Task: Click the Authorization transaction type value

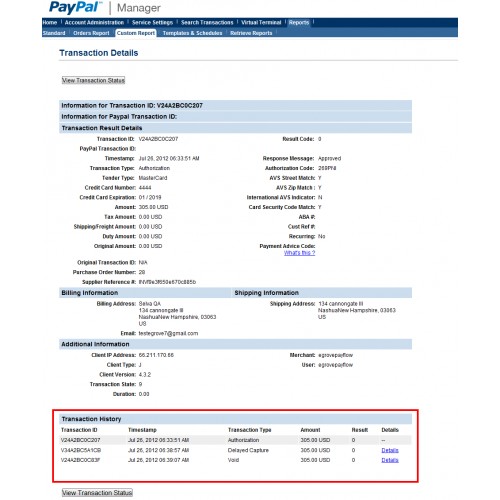Action: [x=154, y=168]
